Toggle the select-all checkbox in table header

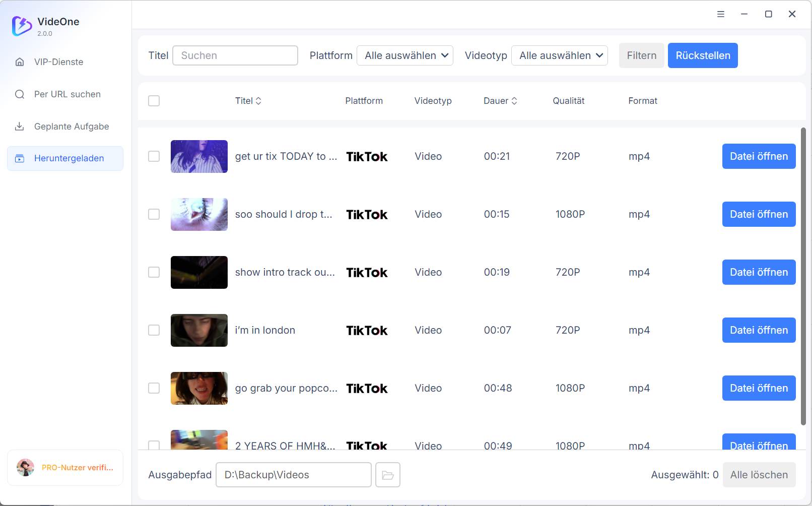click(x=154, y=101)
